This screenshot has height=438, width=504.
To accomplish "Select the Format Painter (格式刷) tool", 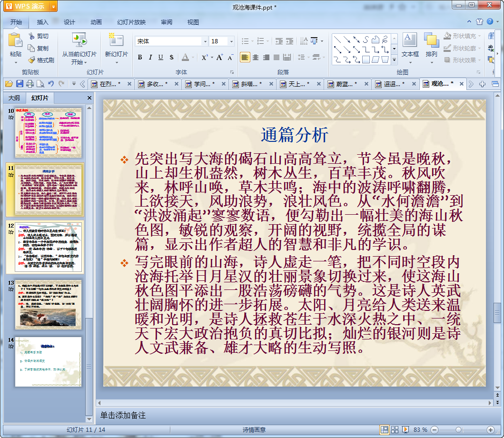I will click(x=41, y=60).
